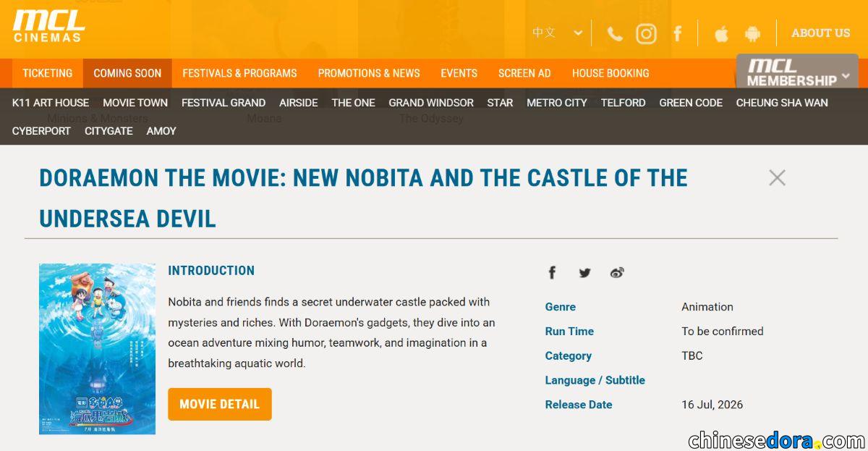Click the Android app download icon
The width and height of the screenshot is (868, 451).
[x=752, y=34]
